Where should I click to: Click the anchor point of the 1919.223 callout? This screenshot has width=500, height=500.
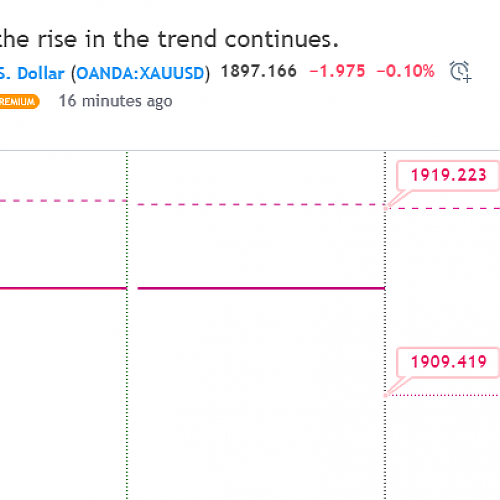click(386, 208)
